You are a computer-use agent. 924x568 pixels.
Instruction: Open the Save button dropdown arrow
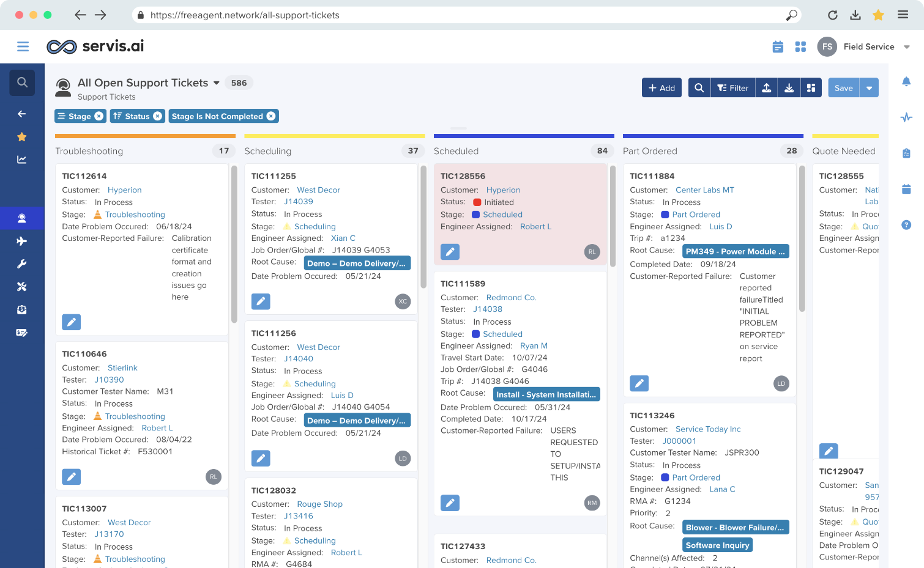point(869,87)
